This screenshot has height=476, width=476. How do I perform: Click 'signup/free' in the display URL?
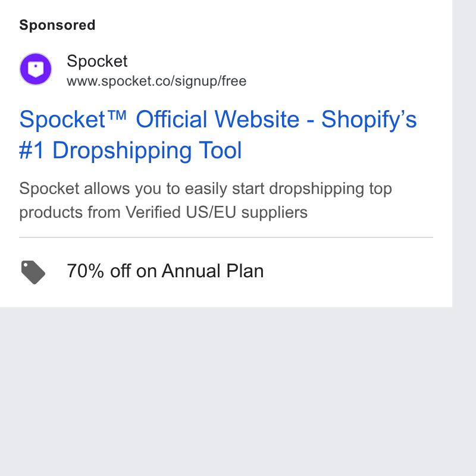211,82
